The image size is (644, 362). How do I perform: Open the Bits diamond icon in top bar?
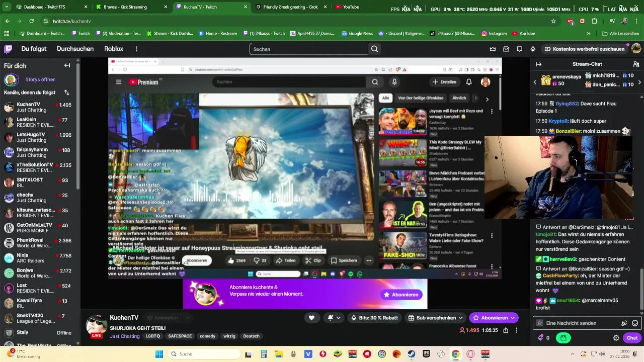[x=533, y=49]
